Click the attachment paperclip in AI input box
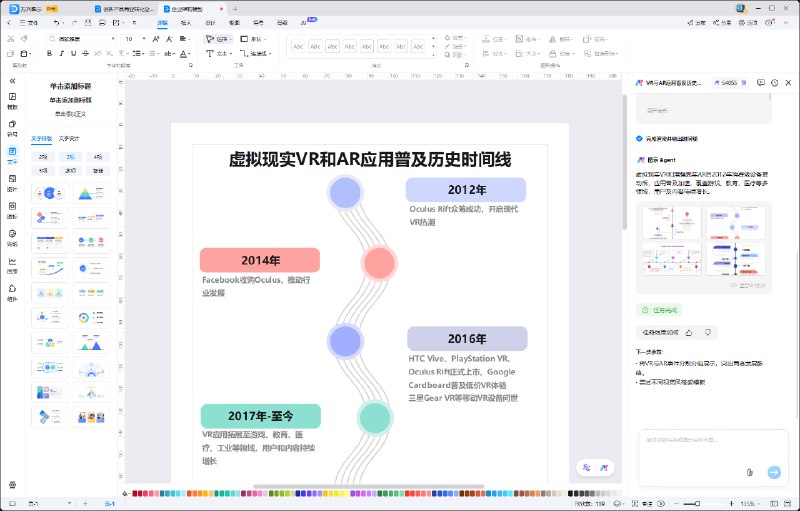This screenshot has width=800, height=511. [749, 472]
